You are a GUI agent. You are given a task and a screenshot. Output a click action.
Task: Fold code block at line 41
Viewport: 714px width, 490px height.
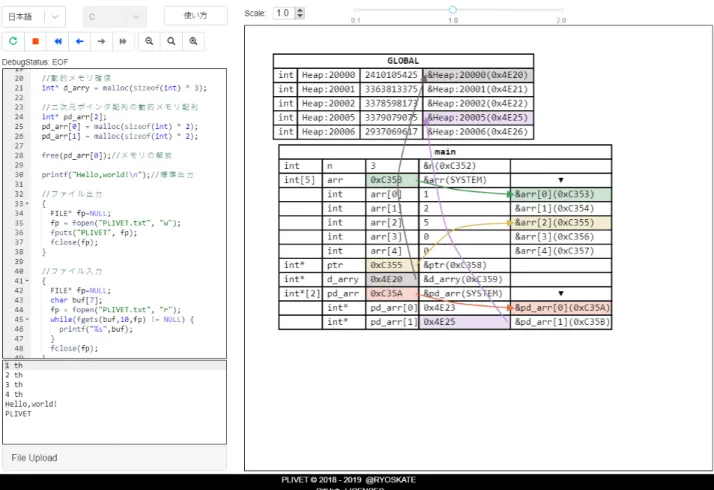pos(27,281)
